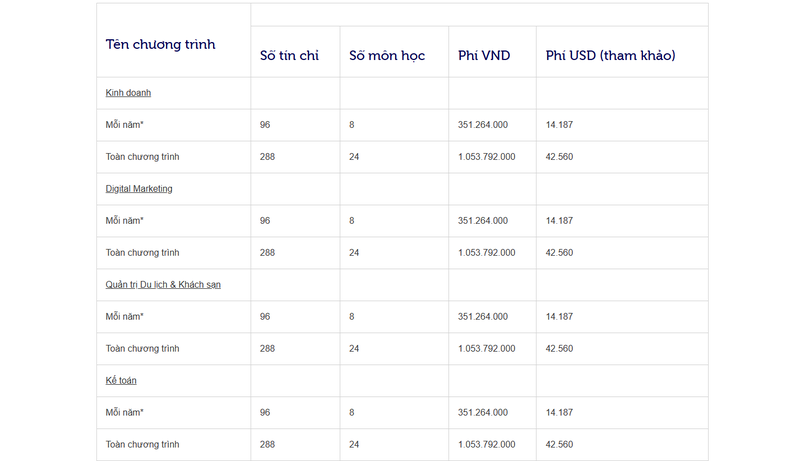This screenshot has width=800, height=461.
Task: Click the Phí USD (tham khảo) header
Action: tap(610, 56)
